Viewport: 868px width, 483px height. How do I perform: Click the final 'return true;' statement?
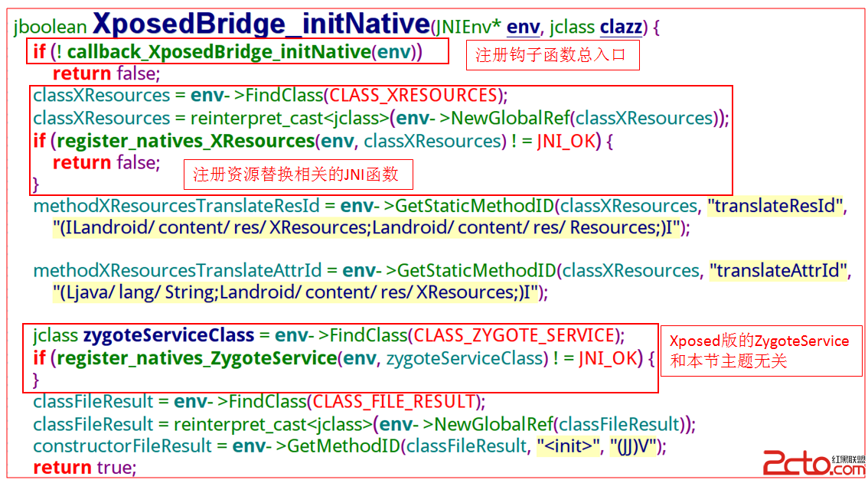(x=85, y=468)
